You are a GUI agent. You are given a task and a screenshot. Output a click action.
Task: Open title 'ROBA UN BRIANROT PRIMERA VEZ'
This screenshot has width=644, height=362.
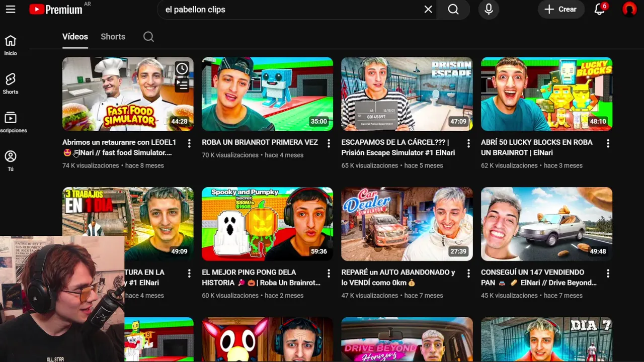click(x=260, y=142)
